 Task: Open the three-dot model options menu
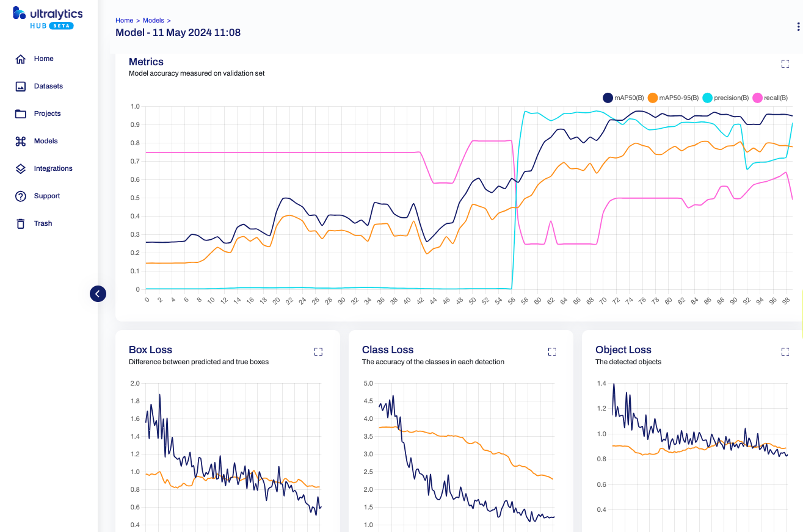[798, 27]
